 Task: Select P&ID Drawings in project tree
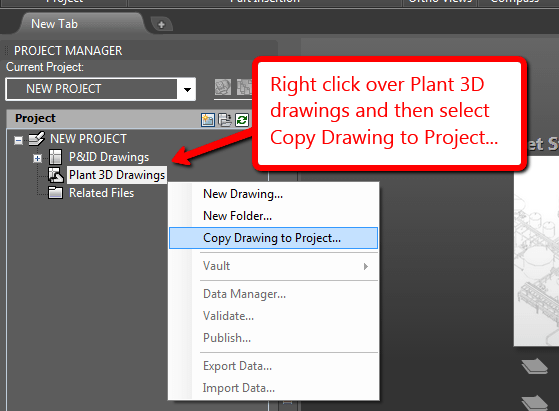109,157
